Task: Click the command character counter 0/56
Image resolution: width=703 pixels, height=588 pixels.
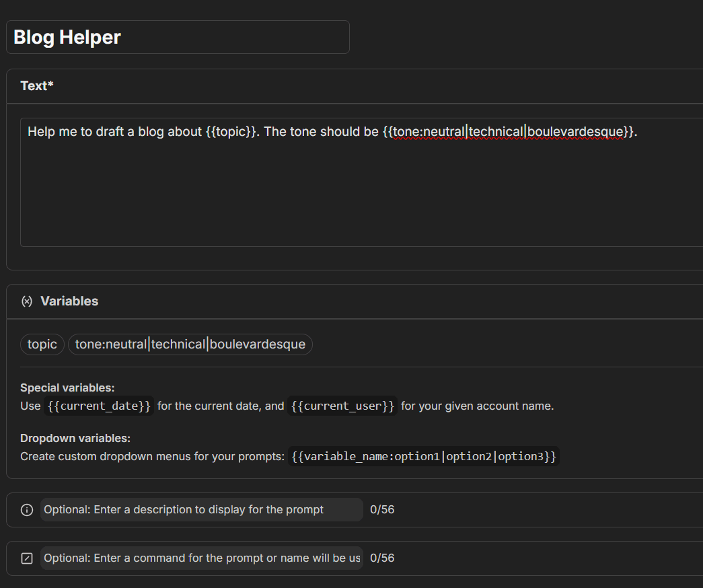Action: coord(382,558)
